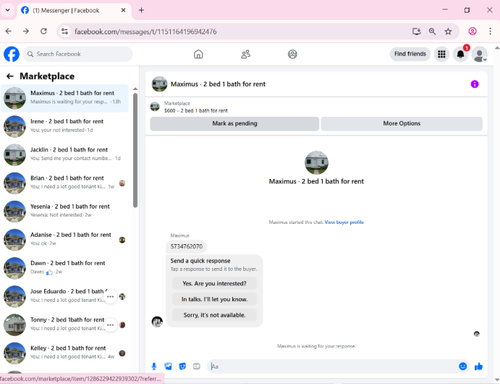Click Find friends button
The image size is (500, 384).
coord(410,54)
